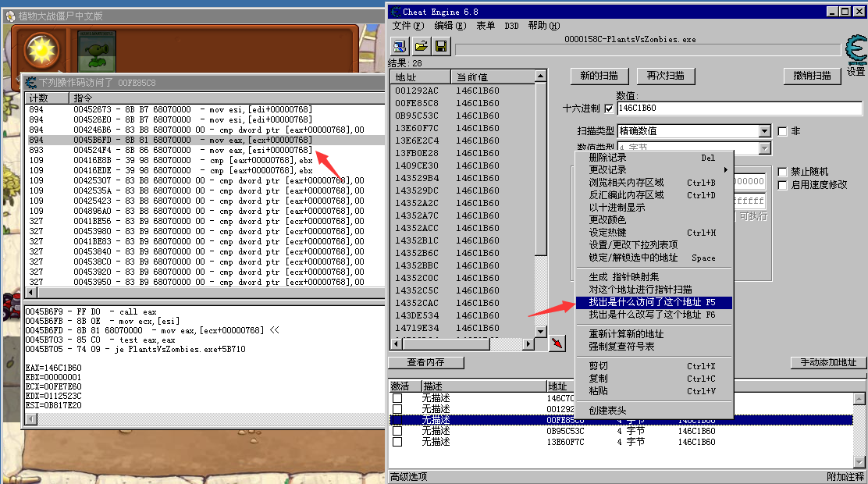Select the Peashooter seed packet
This screenshot has width=868, height=484.
tap(97, 52)
